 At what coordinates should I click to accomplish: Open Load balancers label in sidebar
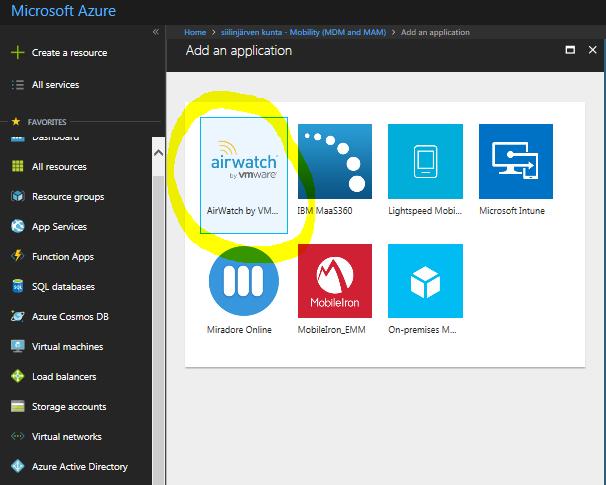[64, 376]
